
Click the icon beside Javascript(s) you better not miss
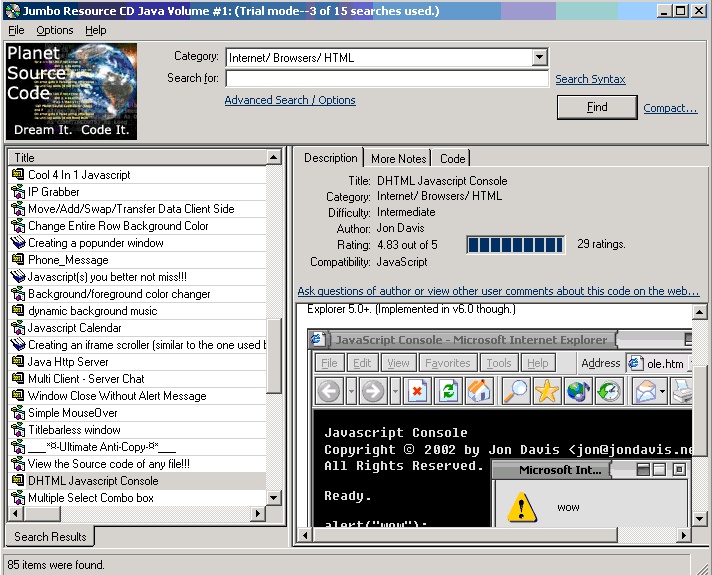pos(18,277)
